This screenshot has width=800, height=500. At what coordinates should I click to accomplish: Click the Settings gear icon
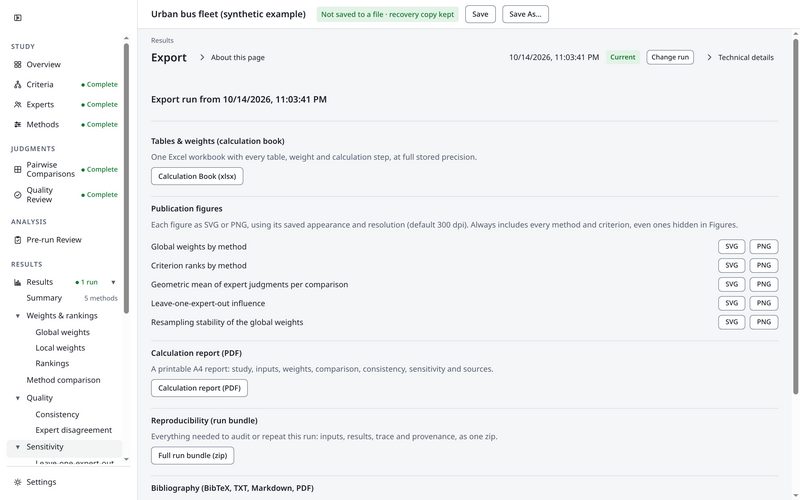pos(18,482)
